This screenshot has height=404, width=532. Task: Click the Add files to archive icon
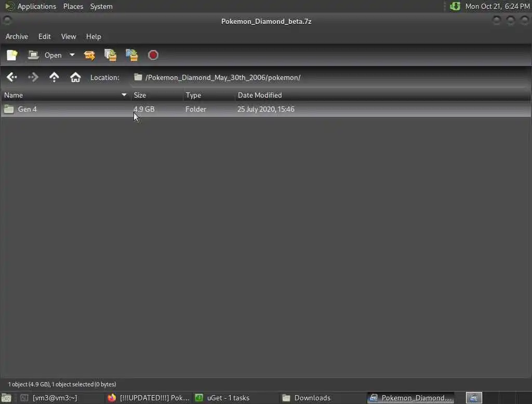click(111, 55)
